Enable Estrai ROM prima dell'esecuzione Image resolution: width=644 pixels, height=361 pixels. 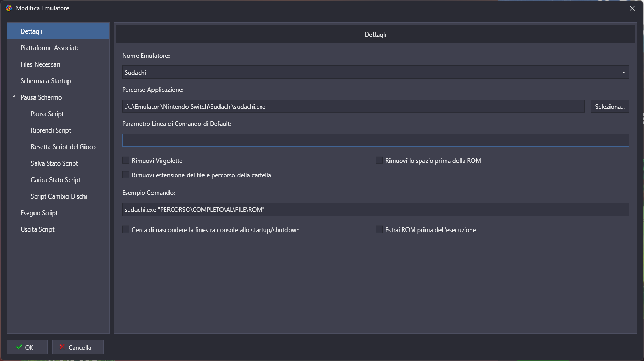point(379,229)
